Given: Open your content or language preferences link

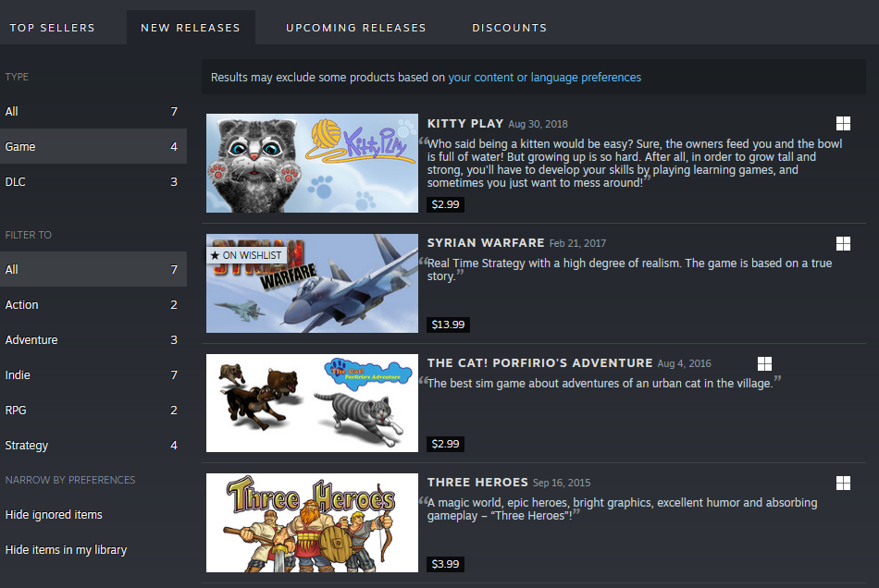Looking at the screenshot, I should click(544, 78).
